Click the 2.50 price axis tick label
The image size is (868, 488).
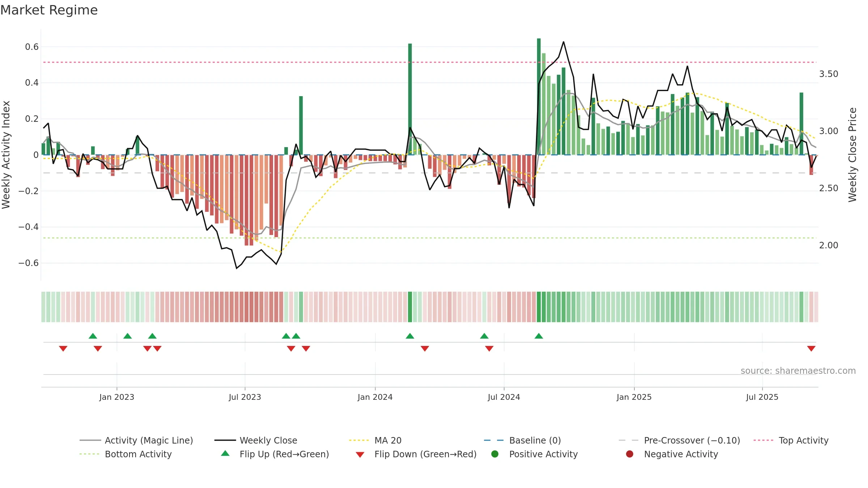point(829,188)
